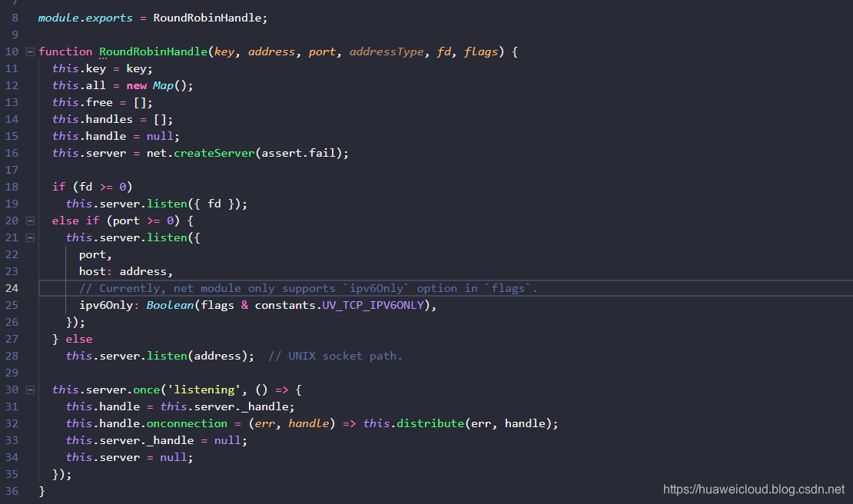The height and width of the screenshot is (504, 853).
Task: Collapse the once listening callback fold on line 30
Action: tap(31, 390)
